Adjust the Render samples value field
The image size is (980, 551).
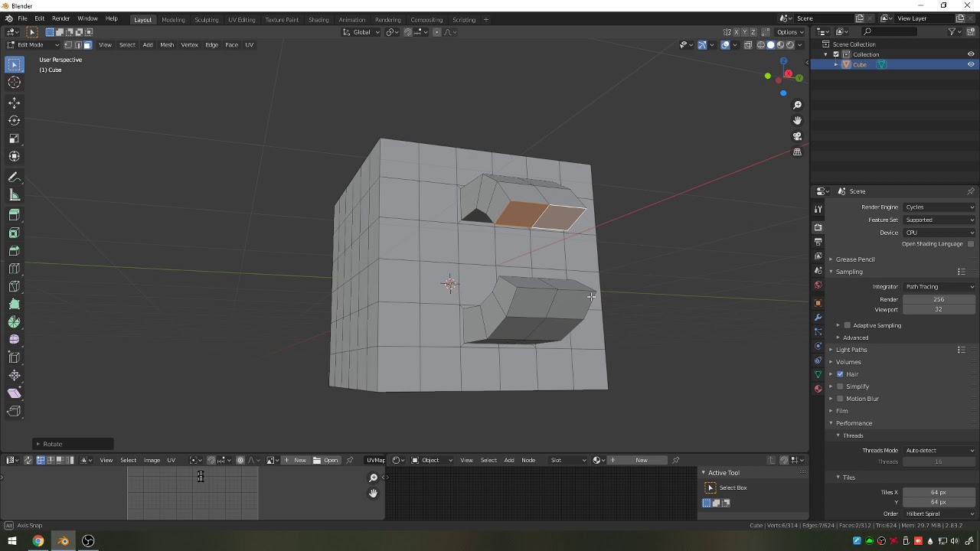click(939, 299)
